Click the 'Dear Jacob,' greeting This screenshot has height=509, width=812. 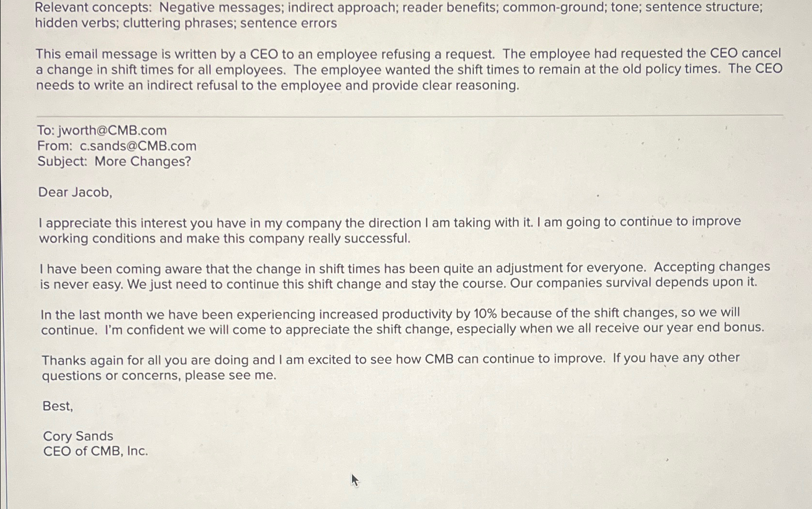tap(75, 192)
